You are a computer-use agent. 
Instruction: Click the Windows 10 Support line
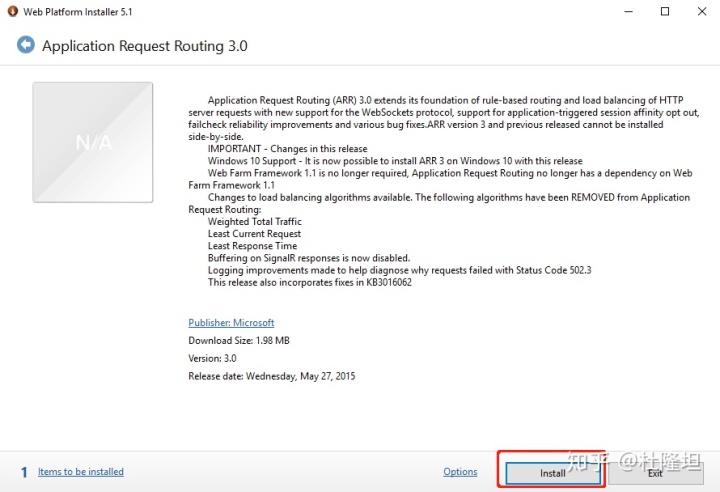(x=395, y=161)
